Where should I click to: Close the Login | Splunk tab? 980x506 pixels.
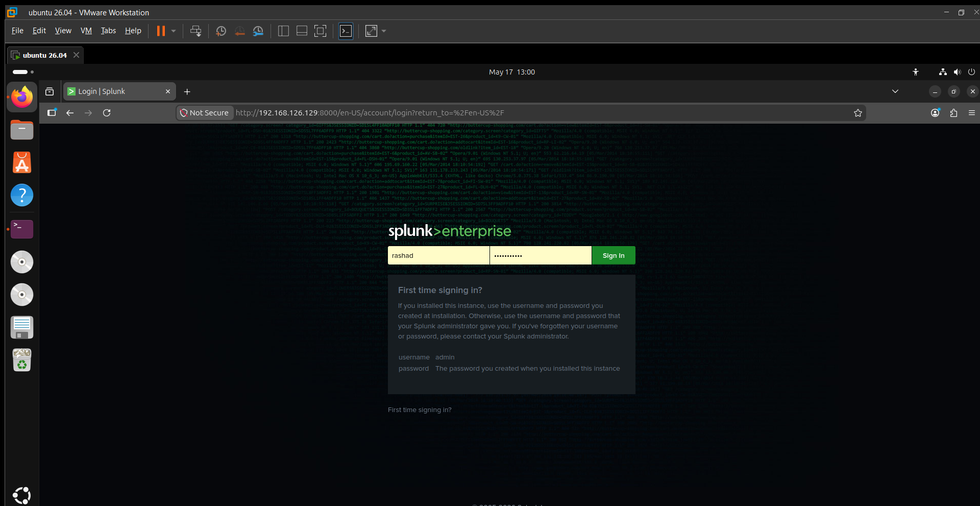pyautogui.click(x=168, y=91)
